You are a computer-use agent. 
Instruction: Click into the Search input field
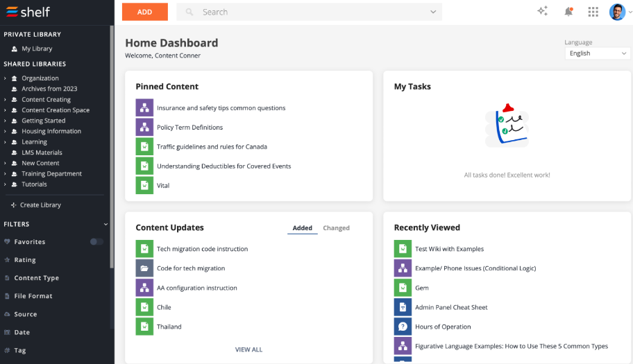click(x=310, y=12)
